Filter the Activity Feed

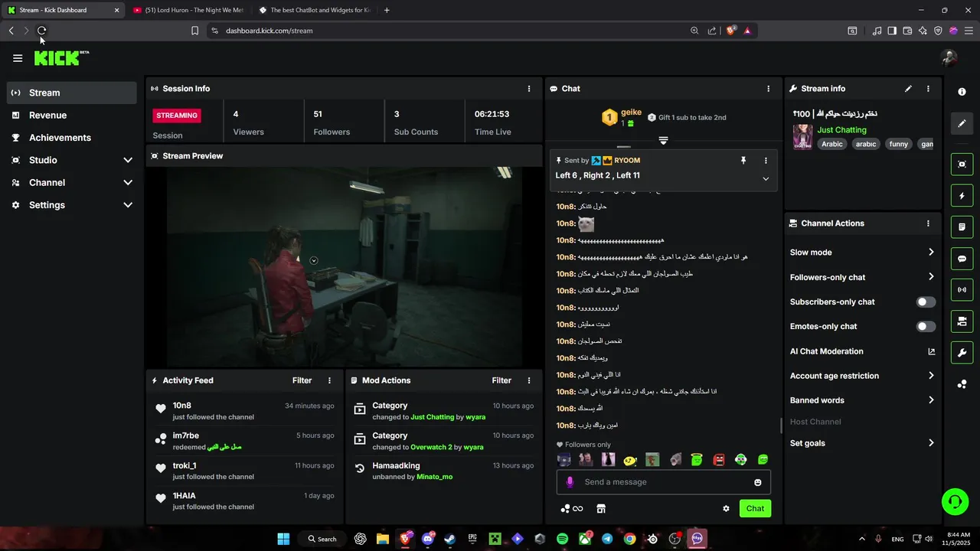click(x=302, y=380)
